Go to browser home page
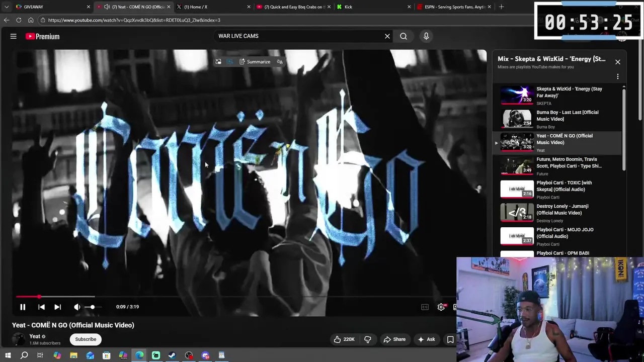This screenshot has height=362, width=644. pyautogui.click(x=31, y=20)
